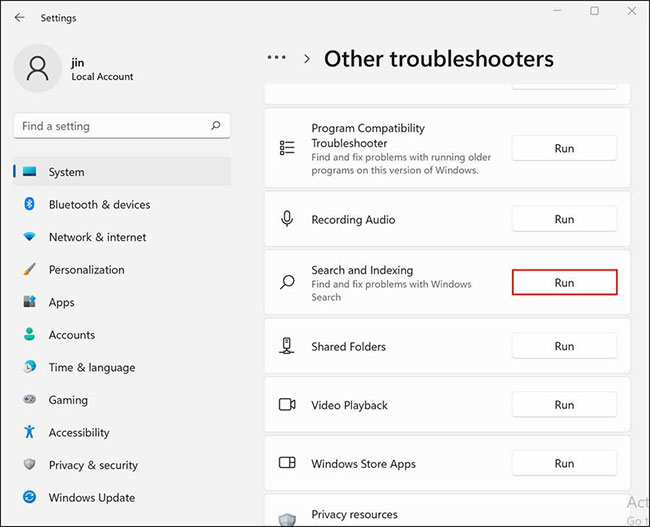Click the Video Playback label
650x527 pixels.
point(349,405)
